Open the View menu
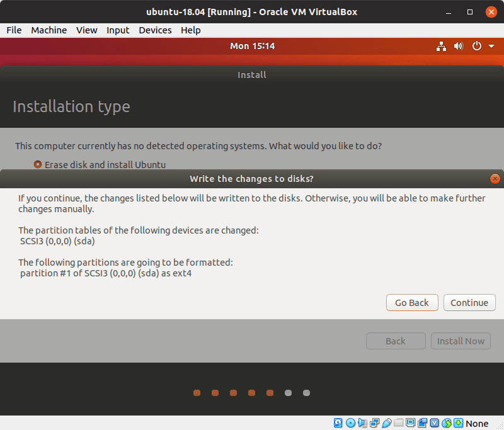The width and height of the screenshot is (504, 430). tap(86, 30)
